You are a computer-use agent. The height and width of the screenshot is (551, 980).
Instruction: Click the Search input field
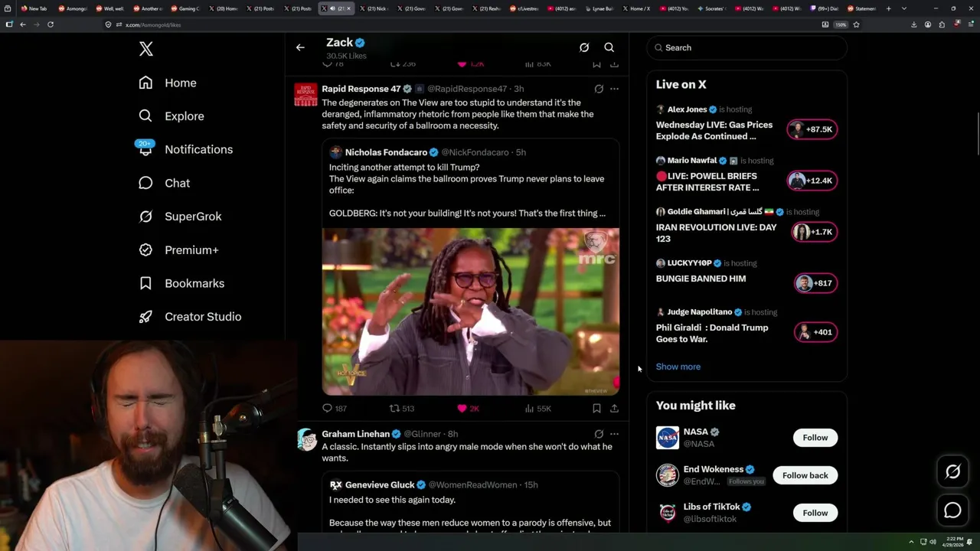pyautogui.click(x=746, y=47)
